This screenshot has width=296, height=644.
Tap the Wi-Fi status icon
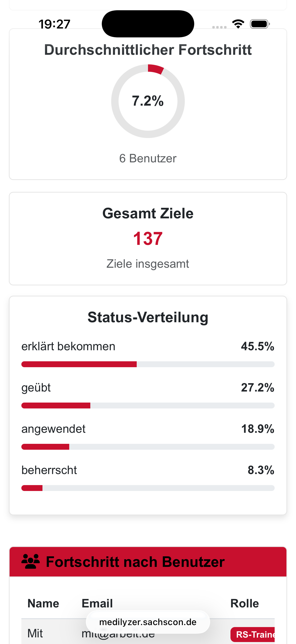tap(238, 24)
